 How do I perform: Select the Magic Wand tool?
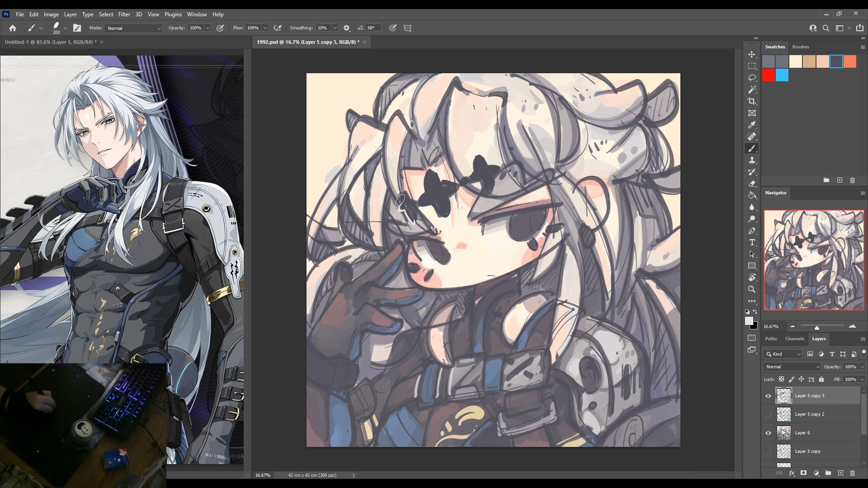752,89
